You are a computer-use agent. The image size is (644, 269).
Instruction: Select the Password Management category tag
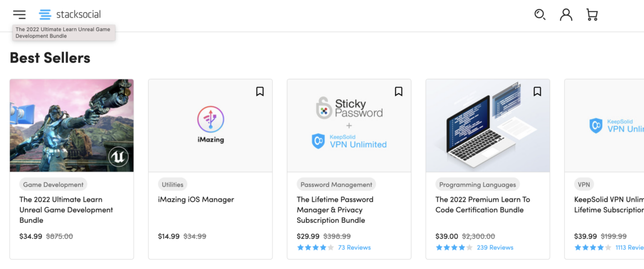[336, 185]
